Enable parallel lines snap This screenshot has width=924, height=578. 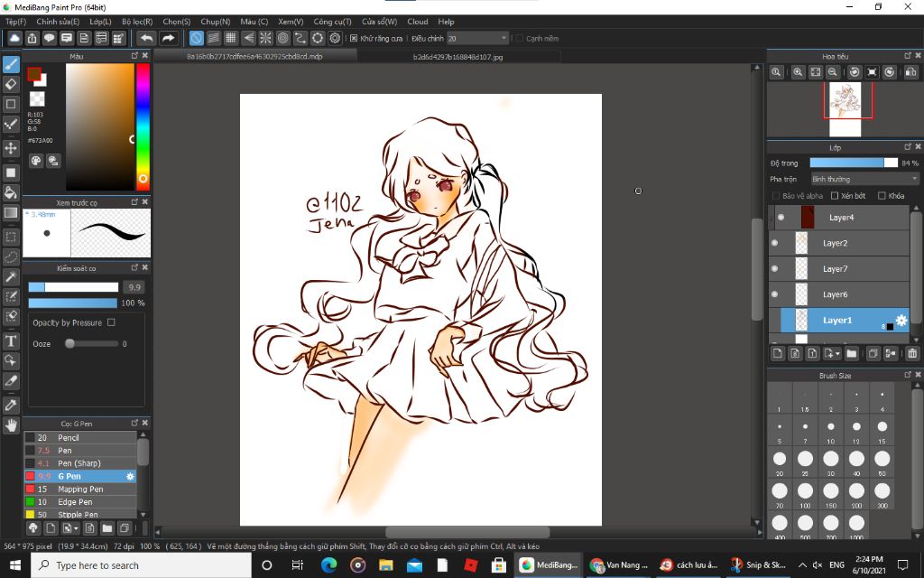pyautogui.click(x=213, y=38)
